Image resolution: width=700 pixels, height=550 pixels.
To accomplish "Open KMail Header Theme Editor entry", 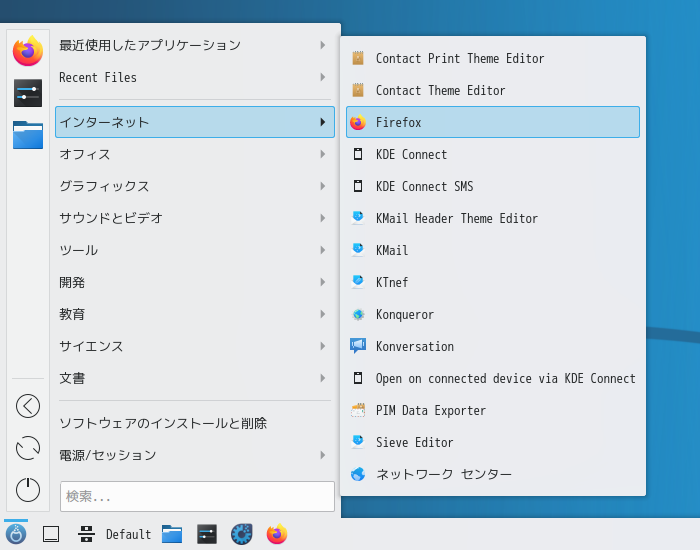I will 493,218.
